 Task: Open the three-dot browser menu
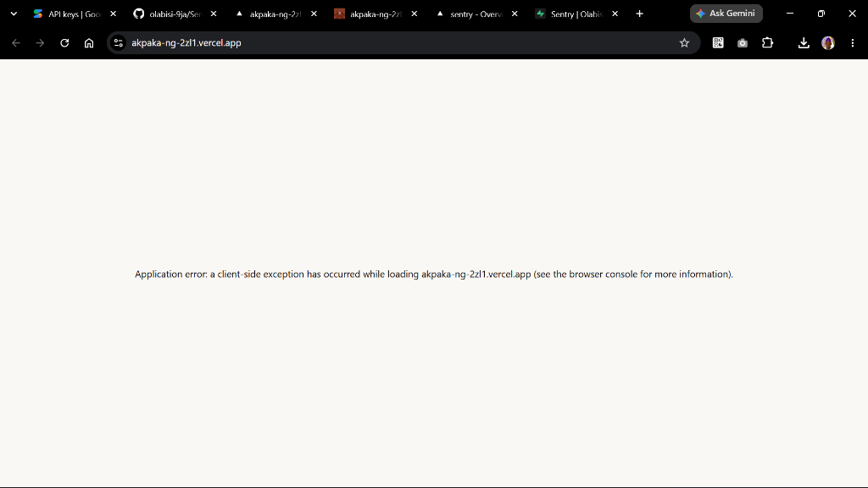(853, 43)
